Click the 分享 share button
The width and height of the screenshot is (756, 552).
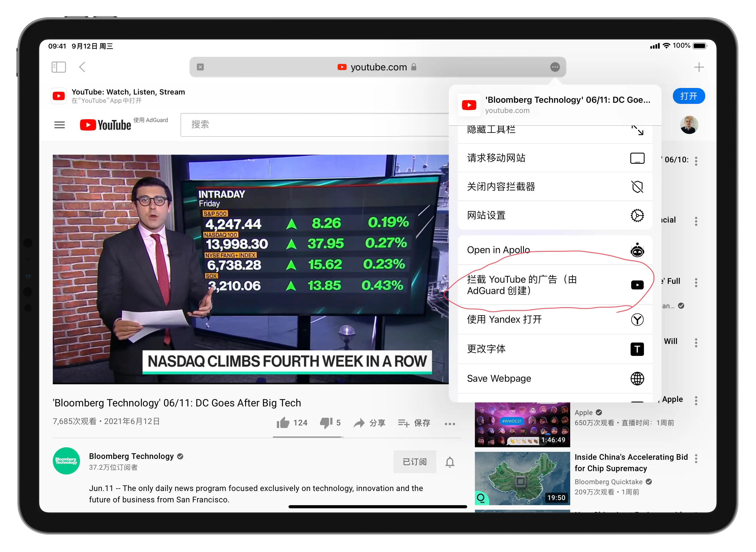coord(369,423)
